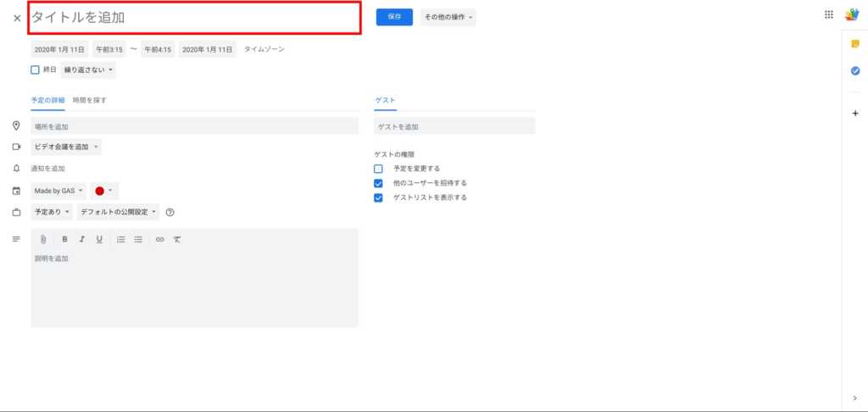The width and height of the screenshot is (868, 412).
Task: Click the タイトルを追加 title field
Action: 194,18
